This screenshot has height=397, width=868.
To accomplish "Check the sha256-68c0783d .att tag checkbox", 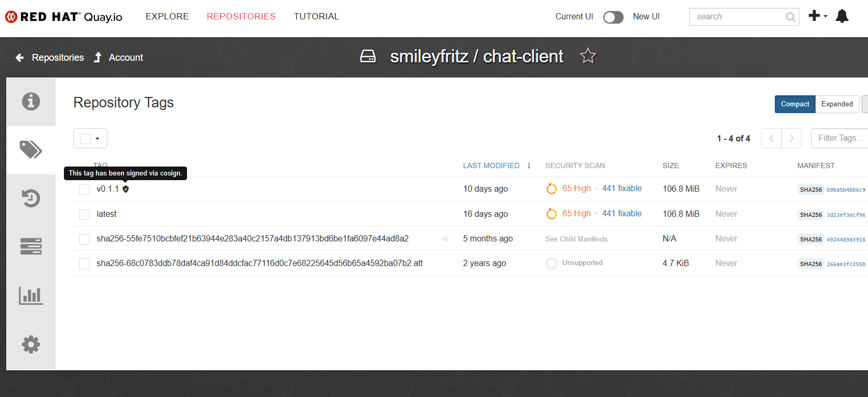I will (x=84, y=264).
